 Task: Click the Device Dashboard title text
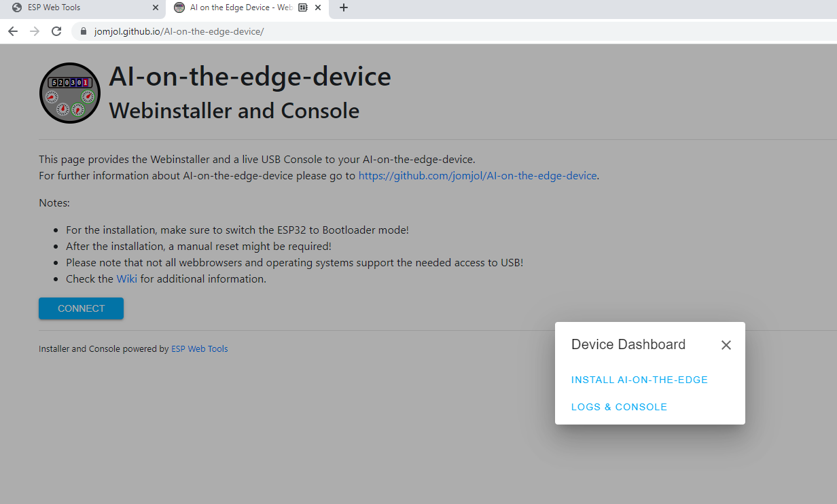628,344
